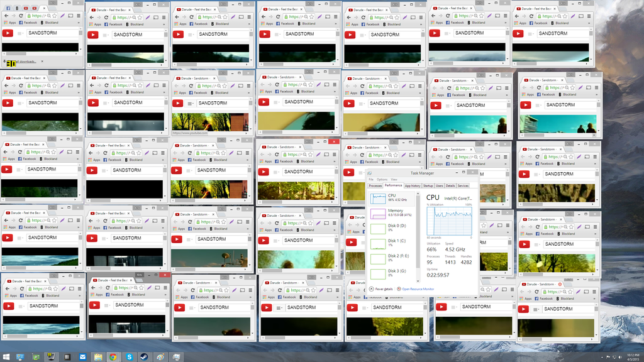Open the Options menu in Task Manager
644x362 pixels.
tap(382, 180)
